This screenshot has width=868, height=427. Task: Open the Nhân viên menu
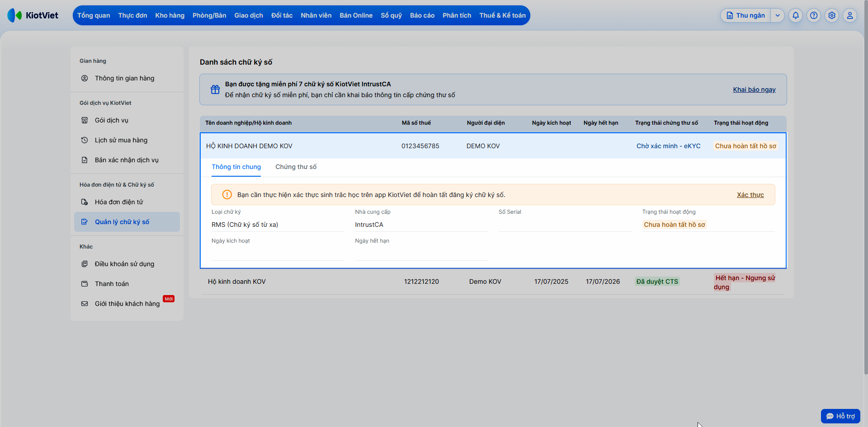(x=316, y=15)
